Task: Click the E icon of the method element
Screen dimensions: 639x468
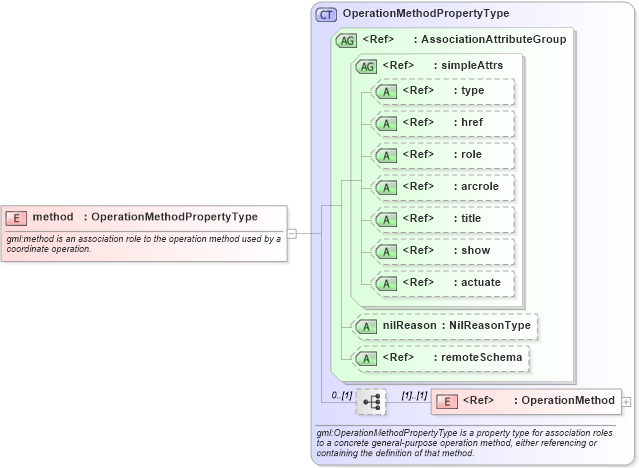Action: 16,218
